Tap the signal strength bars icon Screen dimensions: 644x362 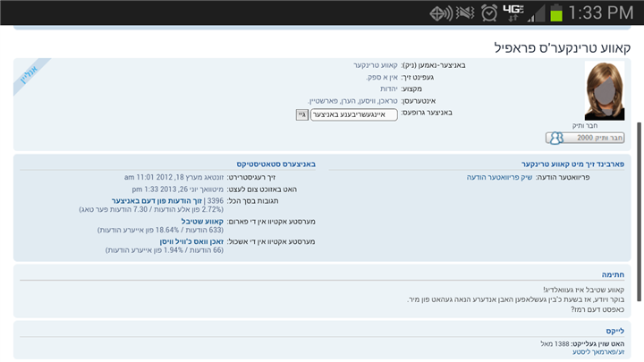[x=537, y=13]
